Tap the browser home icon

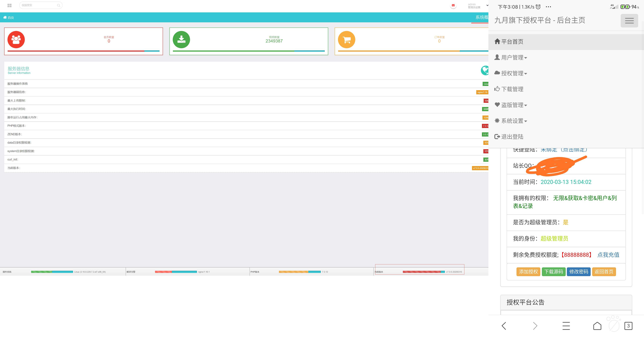(597, 326)
